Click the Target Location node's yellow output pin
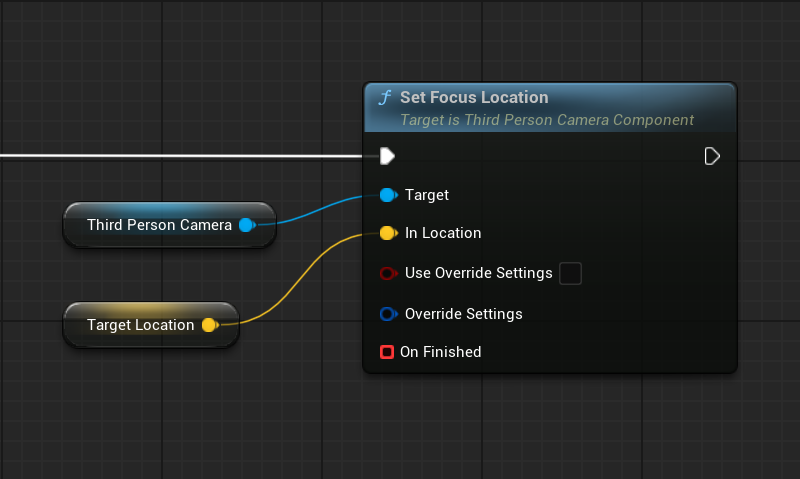 [209, 325]
